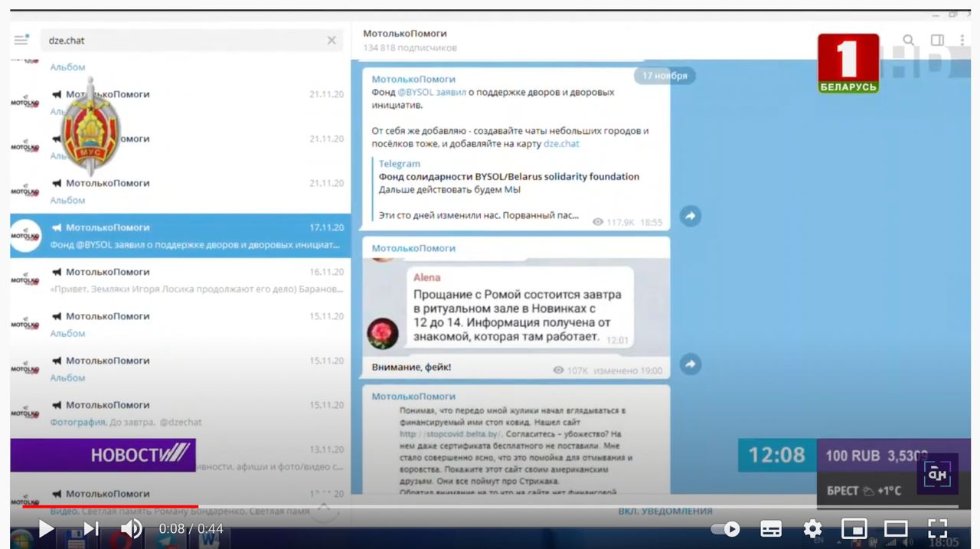The image size is (980, 549).
Task: Open the dze.chat link in the post
Action: 562,144
